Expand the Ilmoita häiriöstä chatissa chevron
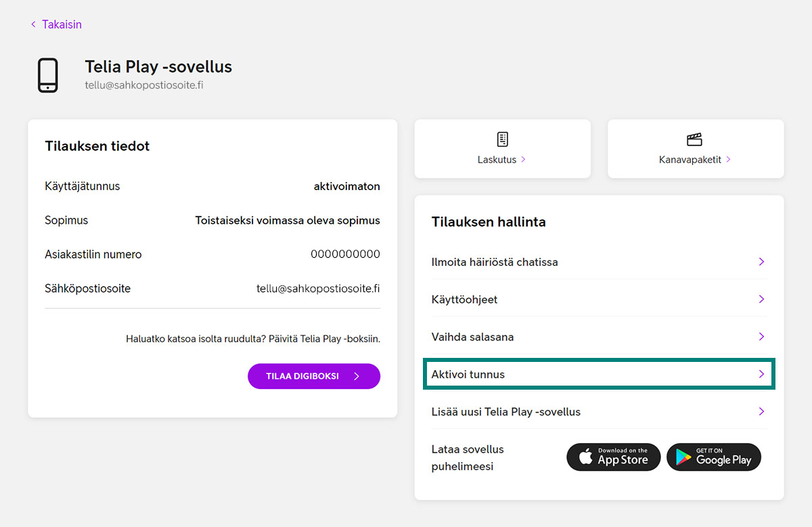This screenshot has height=527, width=812. tap(761, 262)
